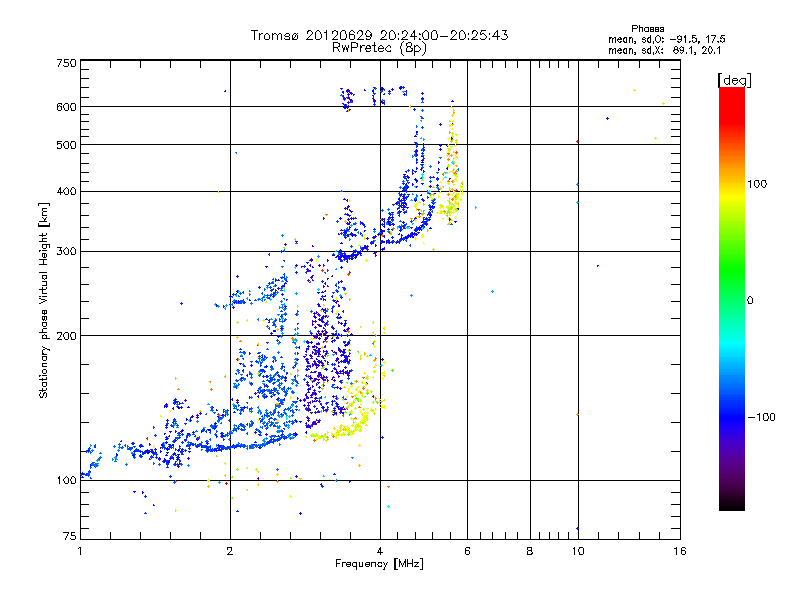
Task: Click the y-axis tick label '400'
Action: coord(66,191)
